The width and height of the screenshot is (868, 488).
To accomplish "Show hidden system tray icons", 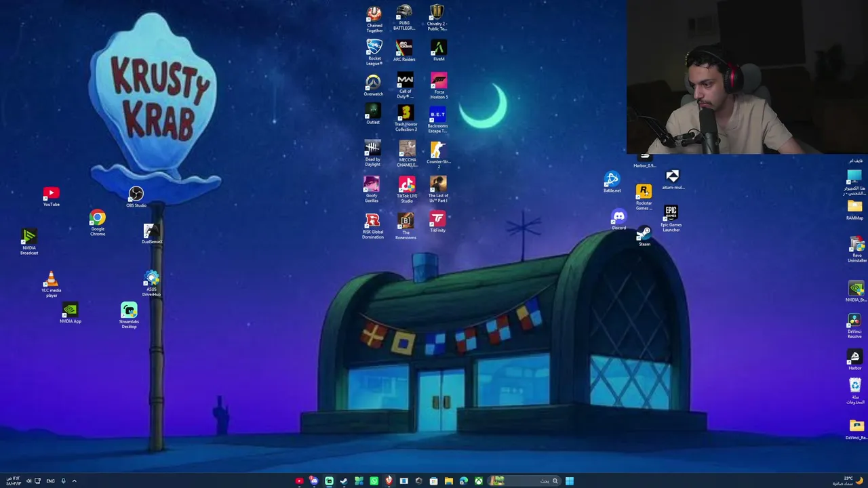I will click(74, 481).
